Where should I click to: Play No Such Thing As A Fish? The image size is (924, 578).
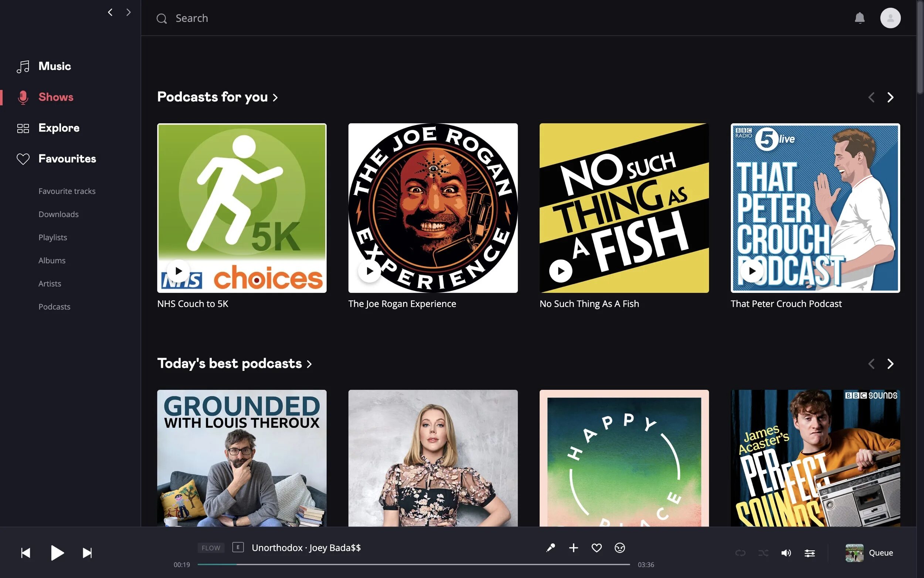point(561,271)
